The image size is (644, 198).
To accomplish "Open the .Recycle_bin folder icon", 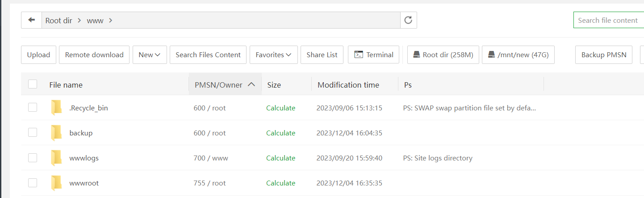I will coord(56,108).
